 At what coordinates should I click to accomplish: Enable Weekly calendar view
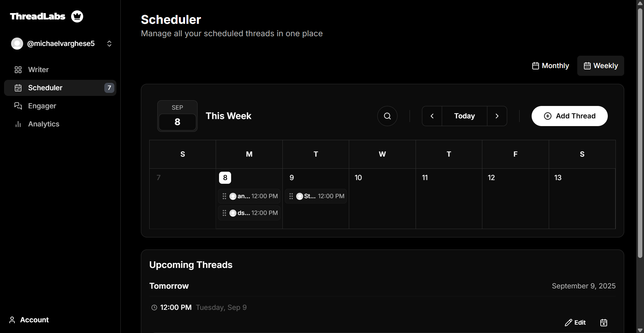tap(601, 66)
